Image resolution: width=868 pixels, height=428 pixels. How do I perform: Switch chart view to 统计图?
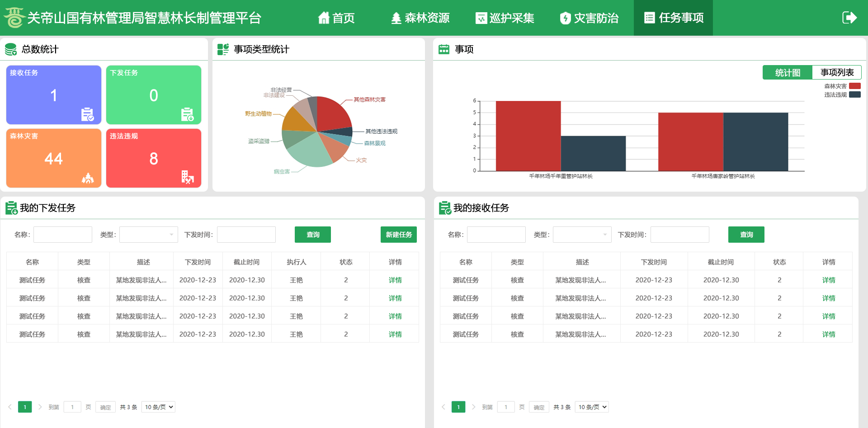[x=787, y=73]
